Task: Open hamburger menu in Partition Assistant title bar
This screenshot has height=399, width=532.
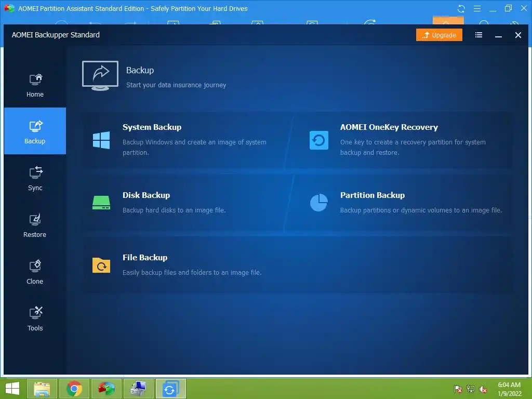Action: pos(477,8)
